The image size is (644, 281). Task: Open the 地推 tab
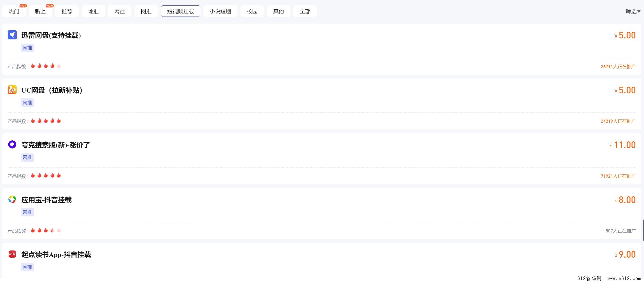click(93, 11)
